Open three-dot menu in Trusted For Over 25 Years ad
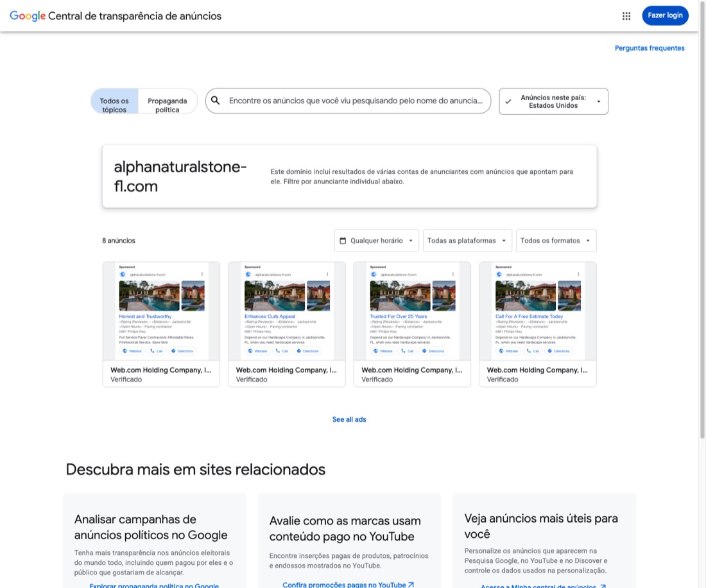Image resolution: width=706 pixels, height=588 pixels. 452,274
